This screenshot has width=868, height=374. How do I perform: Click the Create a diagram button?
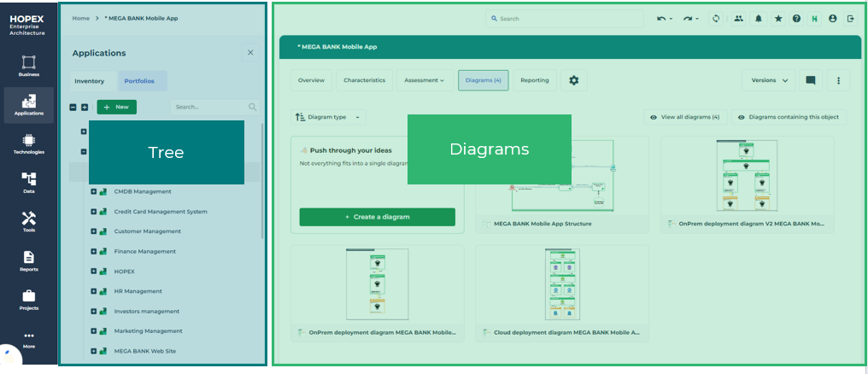377,217
